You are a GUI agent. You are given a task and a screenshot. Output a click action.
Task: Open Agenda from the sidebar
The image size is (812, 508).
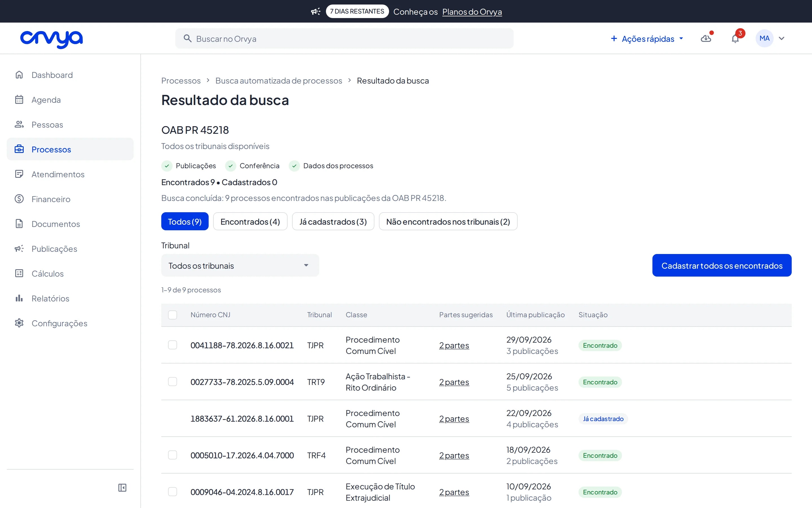(x=70, y=99)
